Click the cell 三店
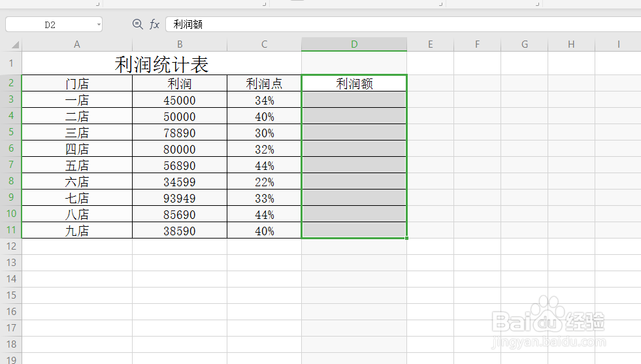 [77, 133]
